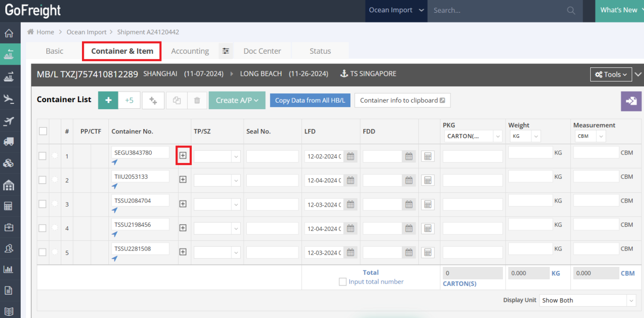The height and width of the screenshot is (318, 644).
Task: Open the Doc Center tab
Action: (262, 51)
